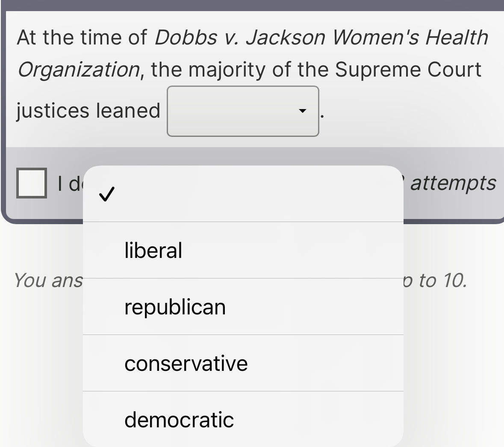Select "democratic" at the bottom of the list

click(x=178, y=420)
